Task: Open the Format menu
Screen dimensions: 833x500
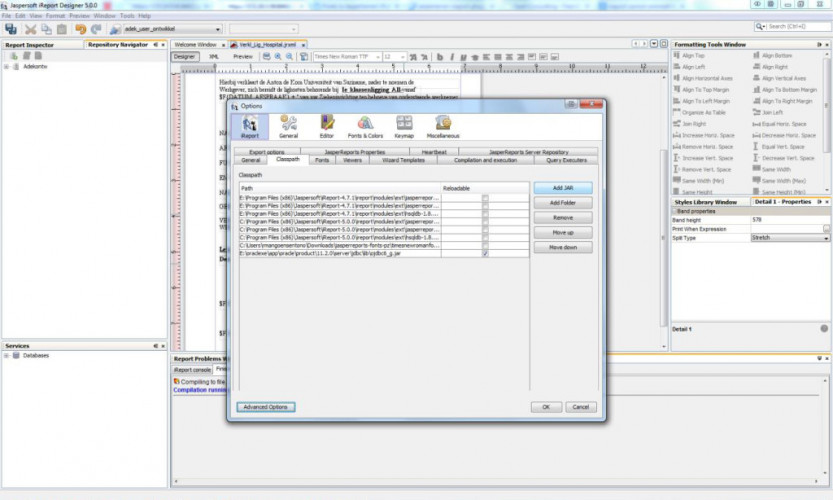Action: (x=55, y=16)
